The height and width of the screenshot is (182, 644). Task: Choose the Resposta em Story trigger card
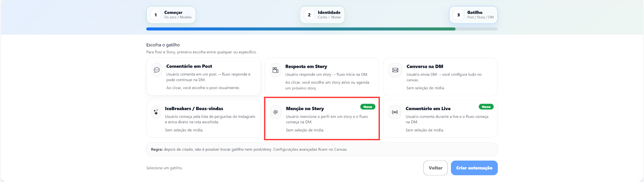pos(322,77)
